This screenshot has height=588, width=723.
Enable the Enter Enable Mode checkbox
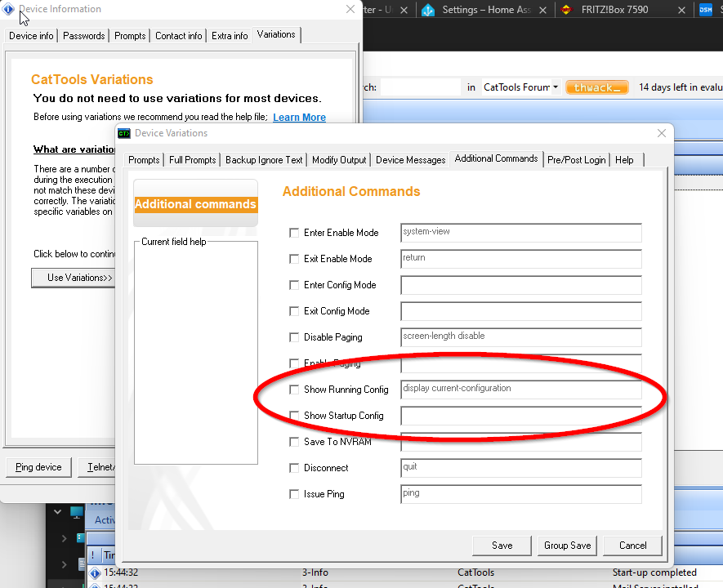click(x=294, y=233)
